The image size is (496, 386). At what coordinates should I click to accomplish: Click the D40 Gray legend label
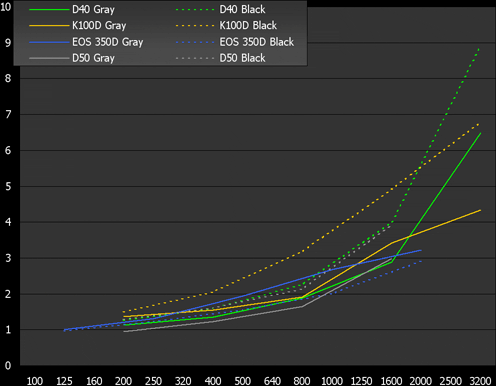coord(93,9)
